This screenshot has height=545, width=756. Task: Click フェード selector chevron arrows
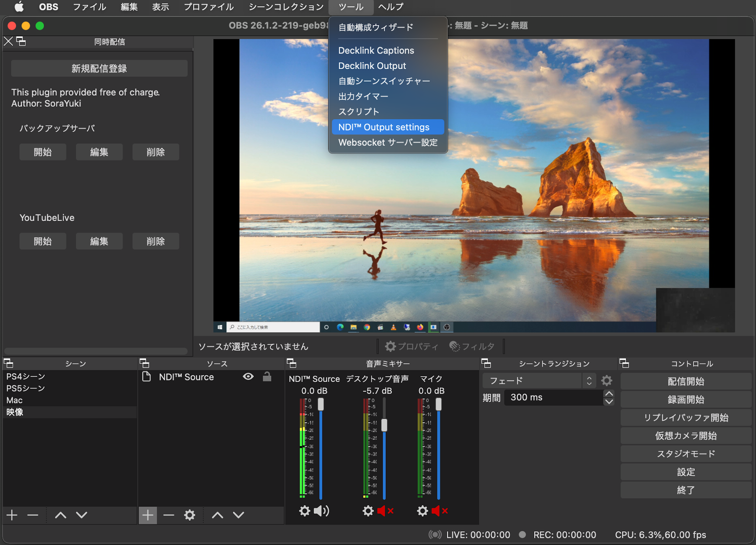pyautogui.click(x=590, y=380)
